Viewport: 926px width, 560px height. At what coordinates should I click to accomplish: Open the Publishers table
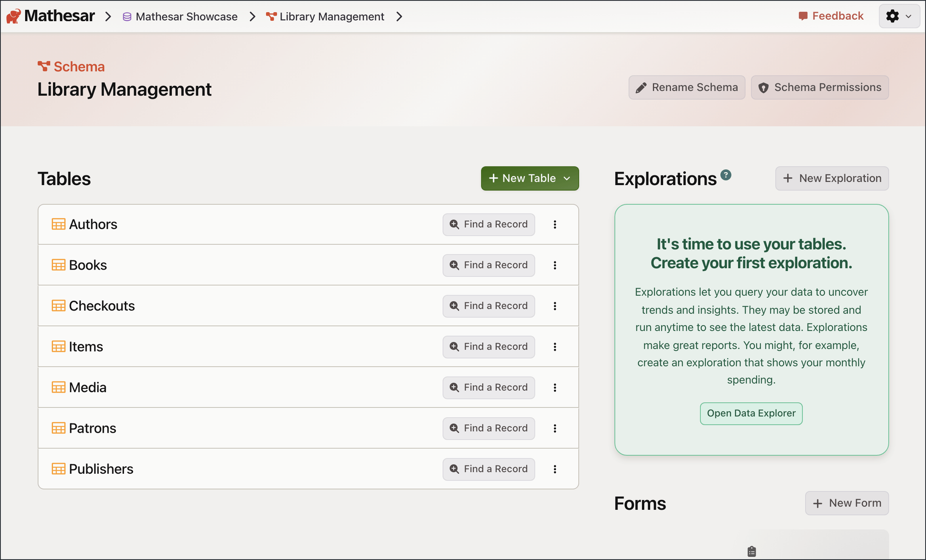pyautogui.click(x=101, y=469)
